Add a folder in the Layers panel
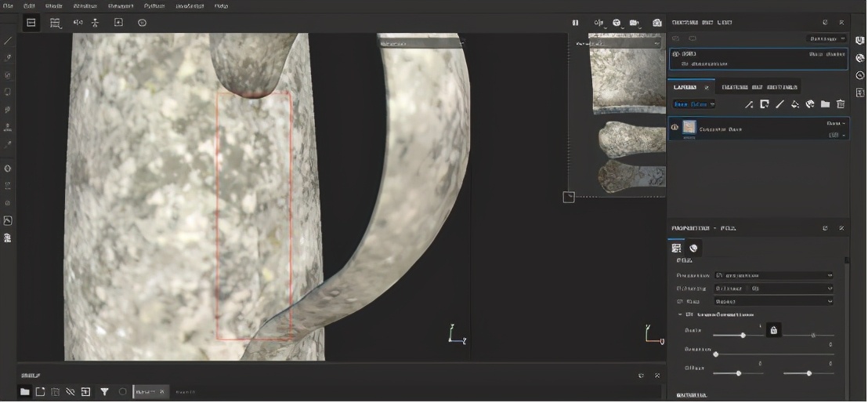 pos(826,104)
